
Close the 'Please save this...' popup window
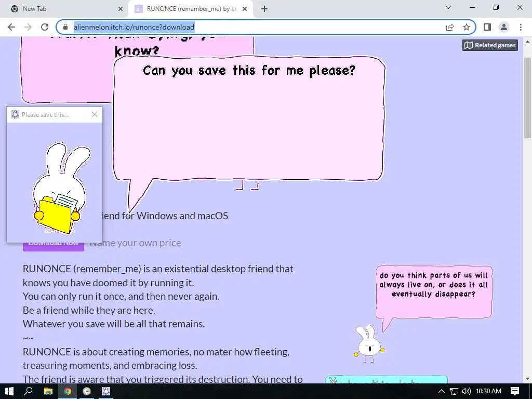[95, 115]
